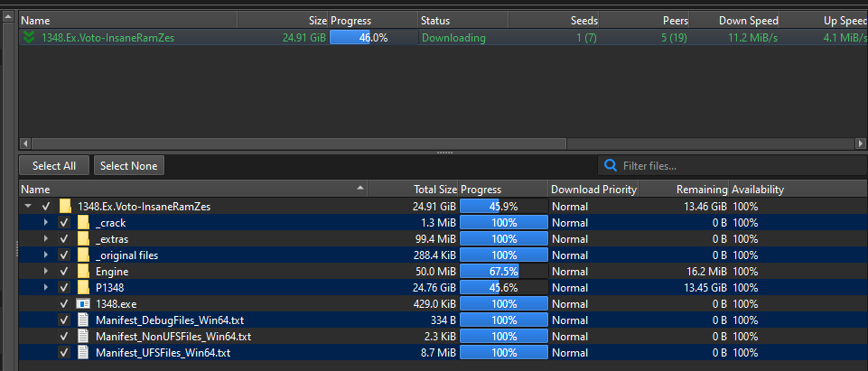Viewport: 868px width, 371px height.
Task: Click the Manifest_DebugFiles_Win64.txt document icon
Action: 83,320
